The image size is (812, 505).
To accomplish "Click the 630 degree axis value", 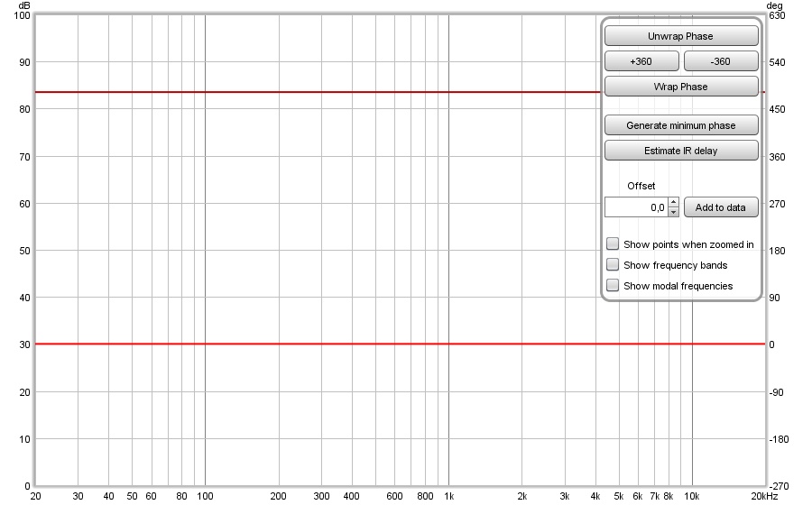I will pyautogui.click(x=777, y=15).
